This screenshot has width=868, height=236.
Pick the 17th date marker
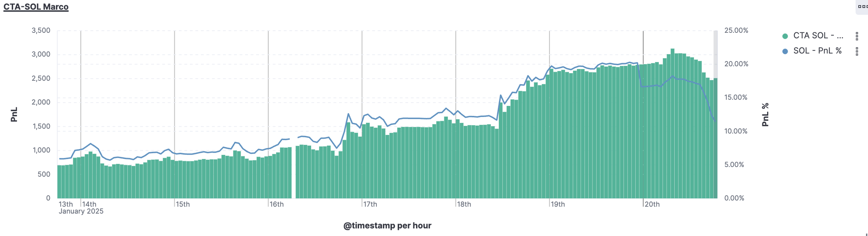click(x=370, y=204)
